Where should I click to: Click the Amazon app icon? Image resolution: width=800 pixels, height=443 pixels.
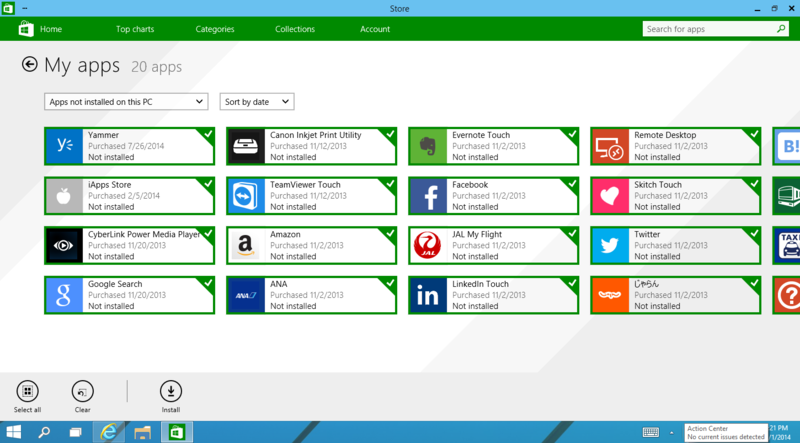(246, 245)
